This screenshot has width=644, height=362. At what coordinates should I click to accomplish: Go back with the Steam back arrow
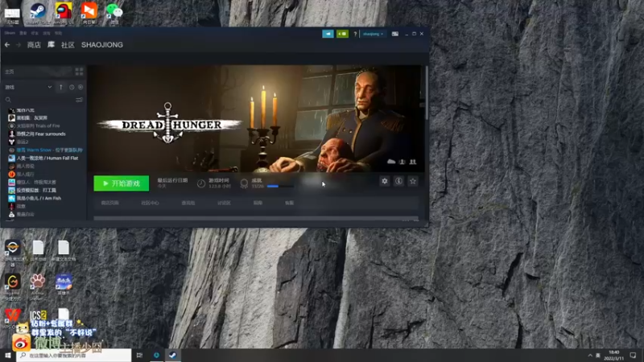click(7, 45)
